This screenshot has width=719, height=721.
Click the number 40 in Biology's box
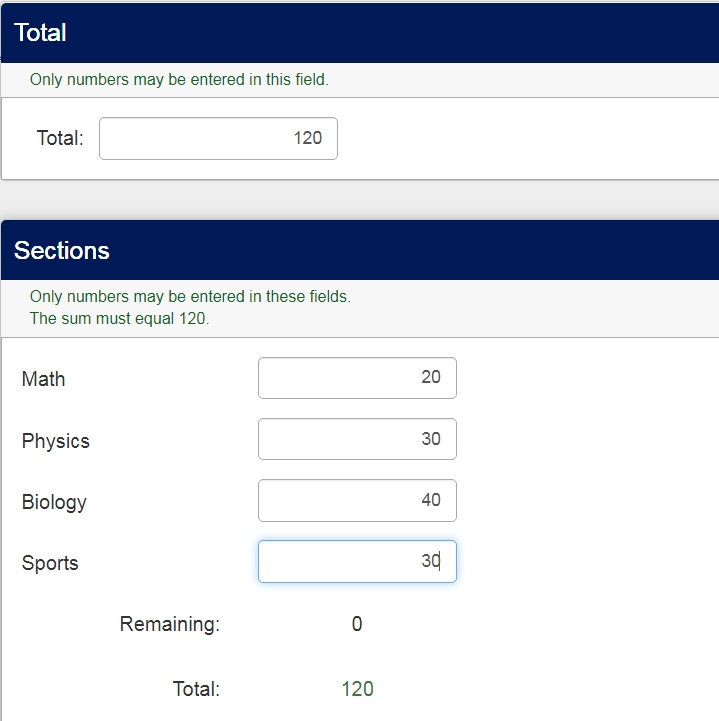[430, 500]
